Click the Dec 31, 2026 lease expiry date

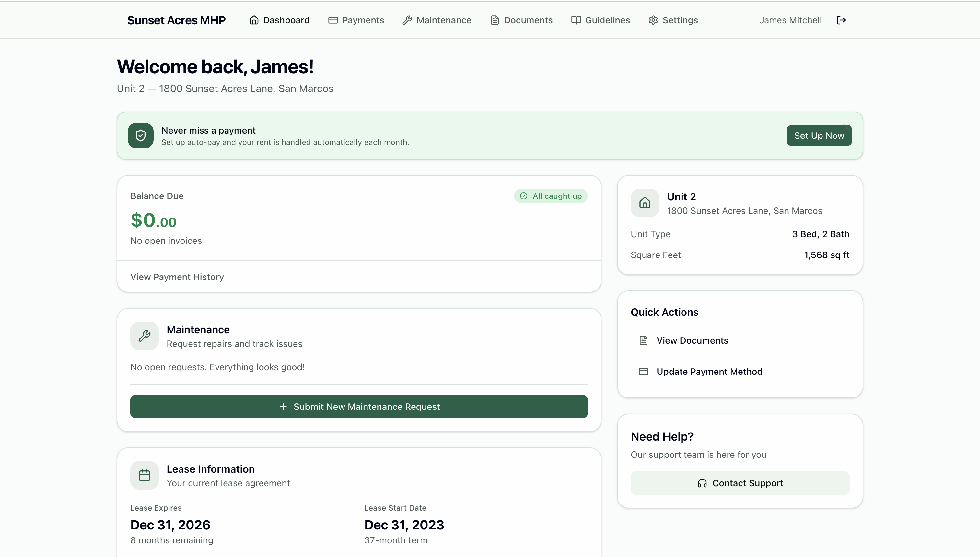(170, 525)
